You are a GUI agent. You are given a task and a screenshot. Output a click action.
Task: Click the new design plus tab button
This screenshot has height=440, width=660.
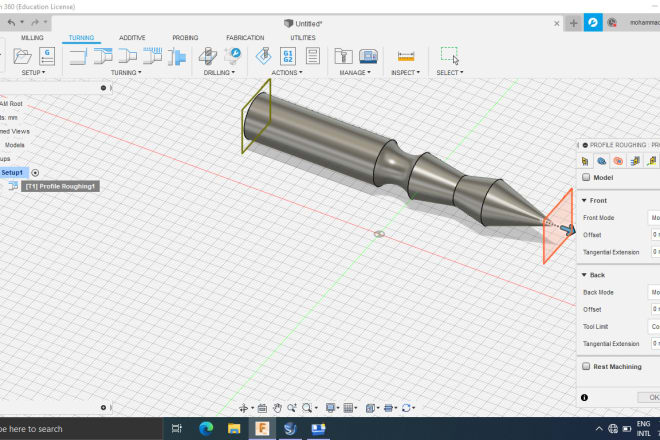tap(573, 23)
